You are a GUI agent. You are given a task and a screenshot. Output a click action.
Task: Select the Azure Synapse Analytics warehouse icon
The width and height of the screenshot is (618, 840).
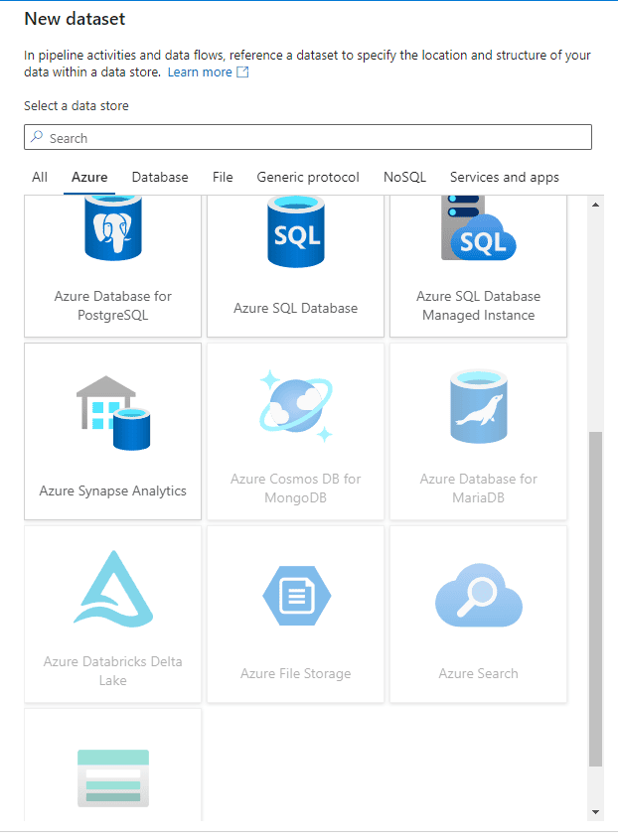click(x=113, y=412)
